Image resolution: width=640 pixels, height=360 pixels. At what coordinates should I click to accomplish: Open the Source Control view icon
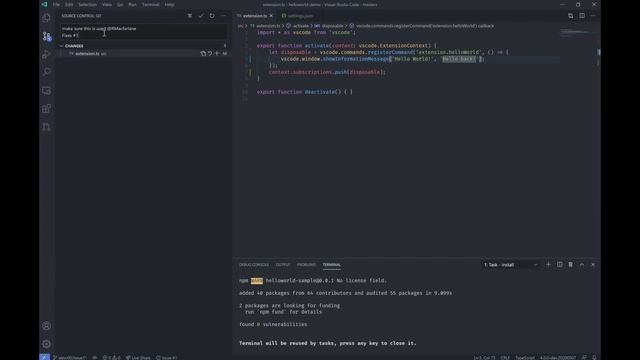pos(47,36)
